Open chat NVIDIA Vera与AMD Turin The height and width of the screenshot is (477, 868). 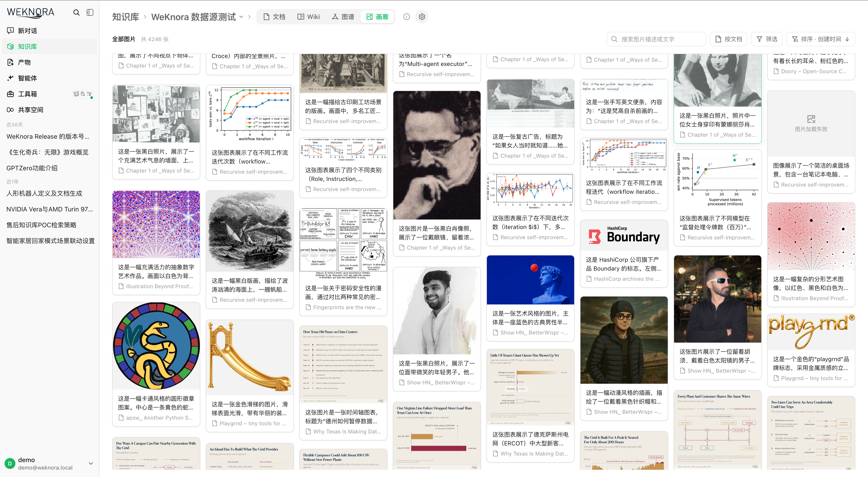click(x=50, y=209)
